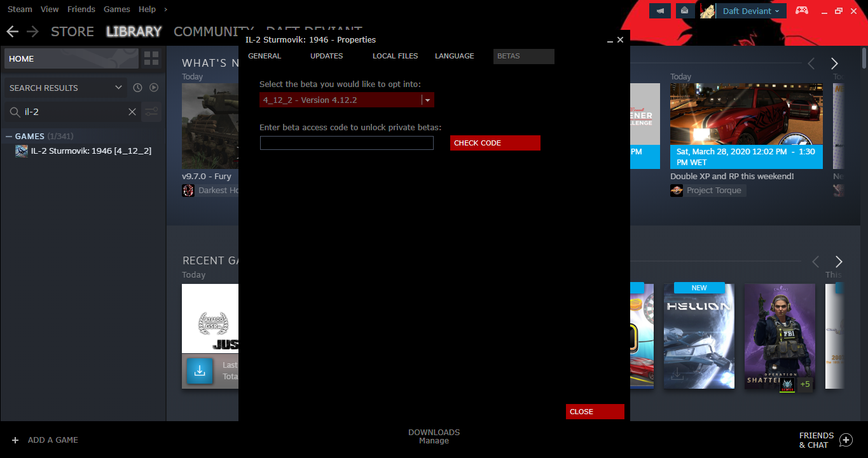Screen dimensions: 868x458
Task: Go back with the navigation back arrow
Action: click(12, 31)
